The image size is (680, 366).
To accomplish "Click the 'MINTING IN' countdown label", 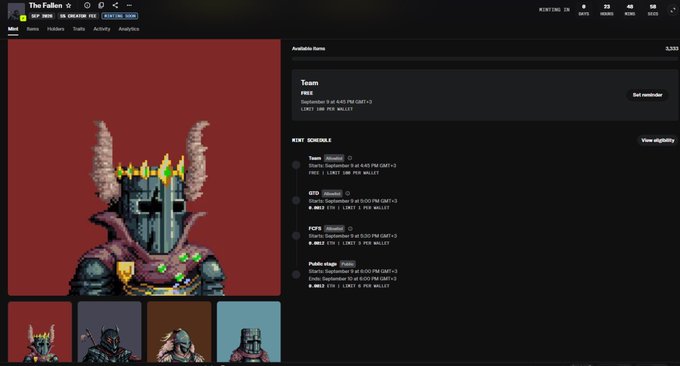I will click(x=554, y=10).
